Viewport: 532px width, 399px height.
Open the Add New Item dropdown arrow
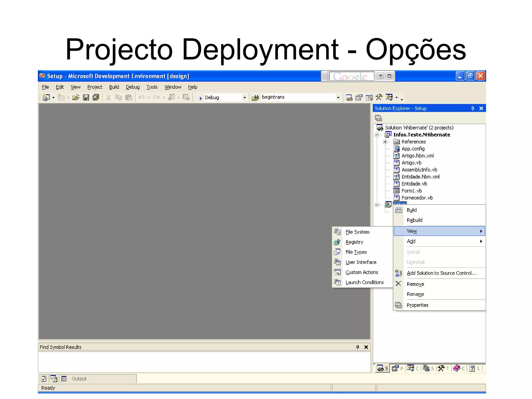tap(68, 98)
